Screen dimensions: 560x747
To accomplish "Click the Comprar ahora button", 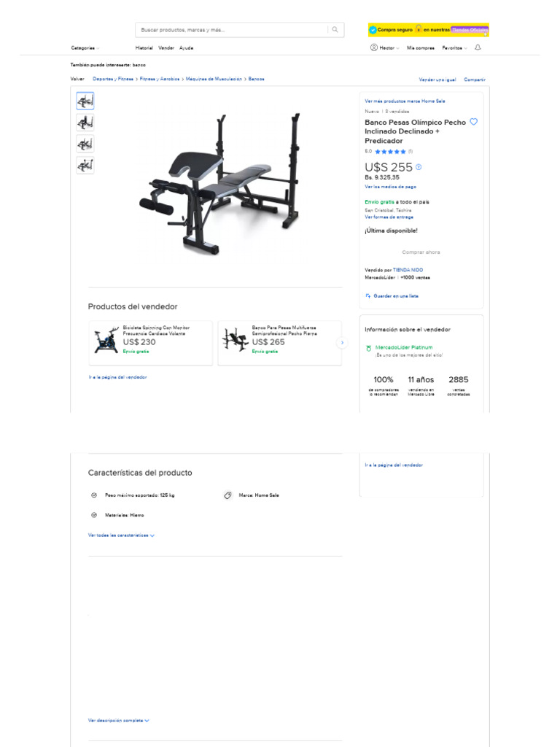I will pos(421,252).
